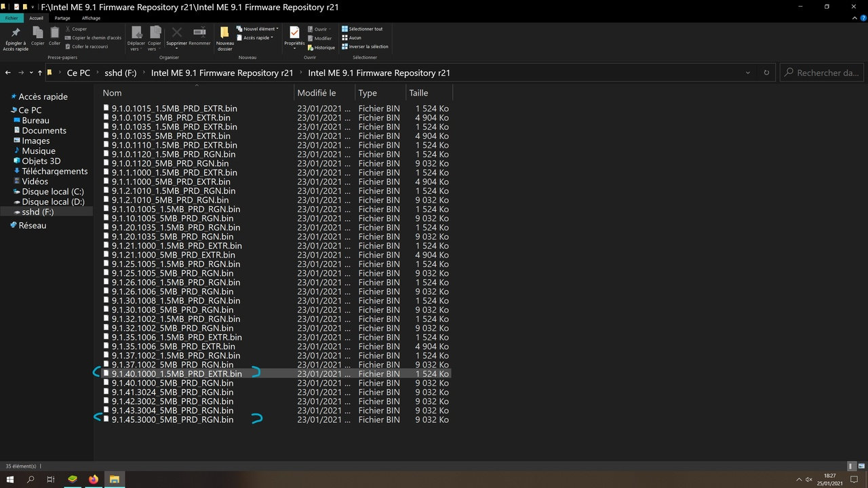
Task: Click Ce PC in the address bar
Action: [79, 73]
